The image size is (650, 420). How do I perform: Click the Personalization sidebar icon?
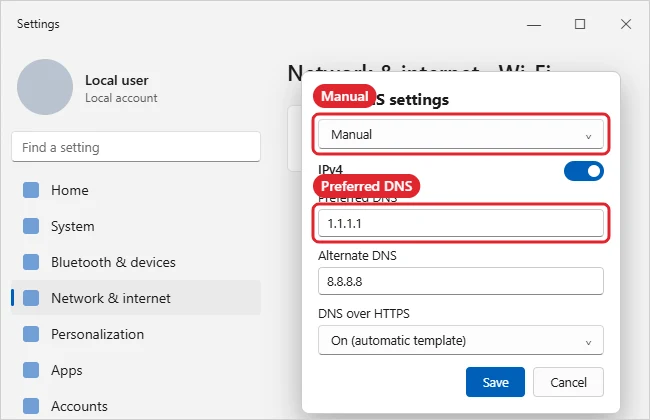31,334
